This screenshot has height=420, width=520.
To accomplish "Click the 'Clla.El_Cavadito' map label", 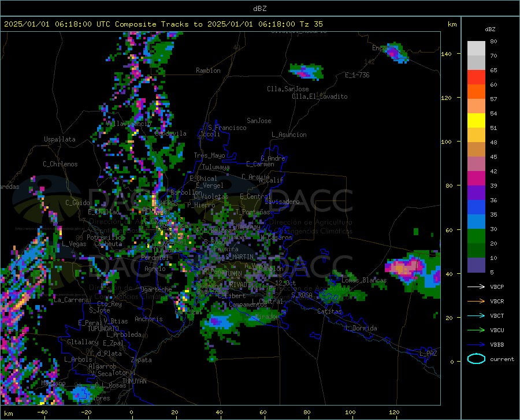I will 320,96.
